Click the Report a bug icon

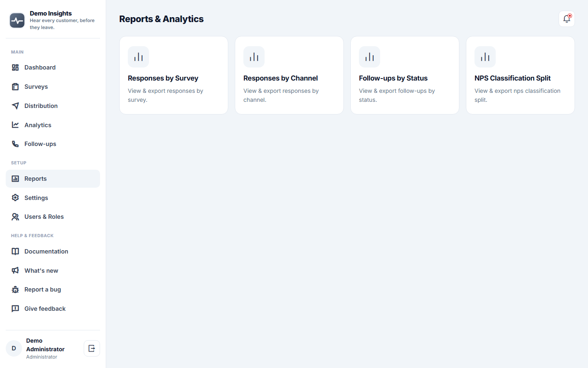(15, 289)
